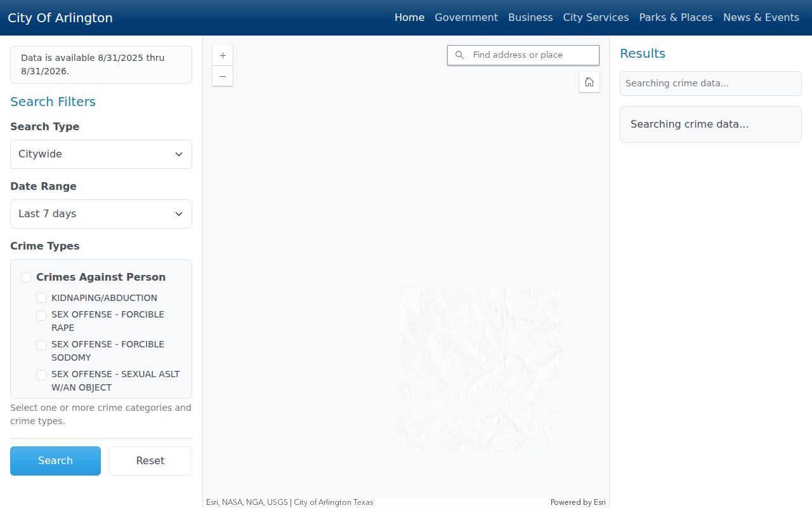Click the blue Search button
This screenshot has height=508, width=812.
coord(55,461)
